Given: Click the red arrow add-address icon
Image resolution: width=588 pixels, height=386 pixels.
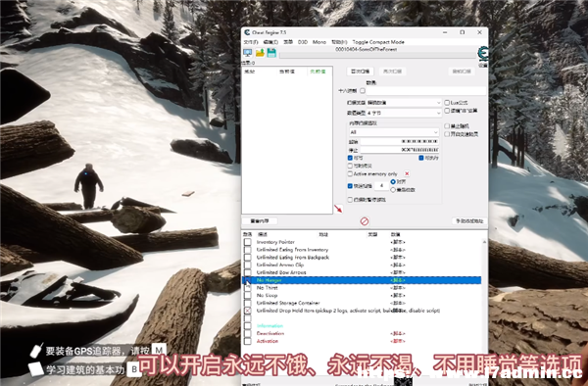Looking at the screenshot, I should [x=338, y=209].
